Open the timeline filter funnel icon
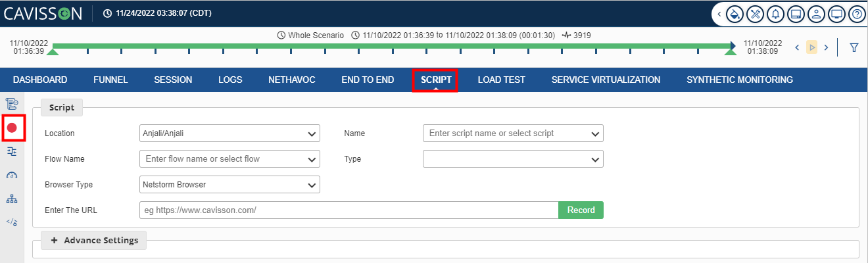Image resolution: width=868 pixels, height=263 pixels. (854, 47)
